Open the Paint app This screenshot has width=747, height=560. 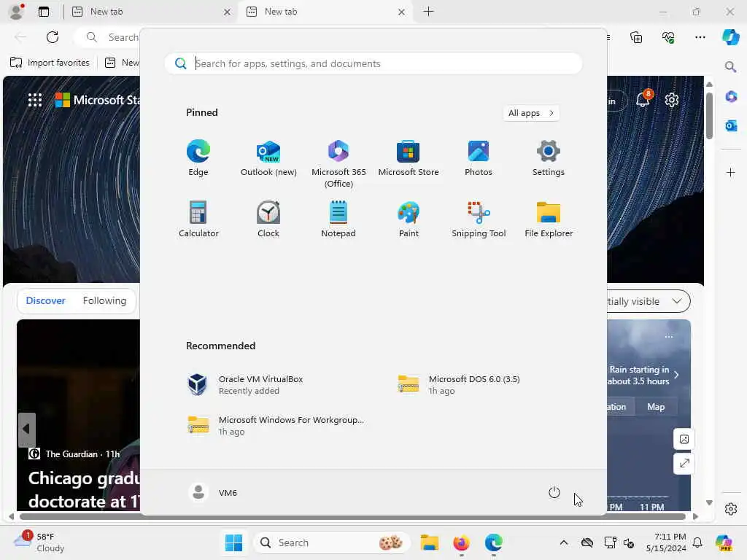(409, 219)
